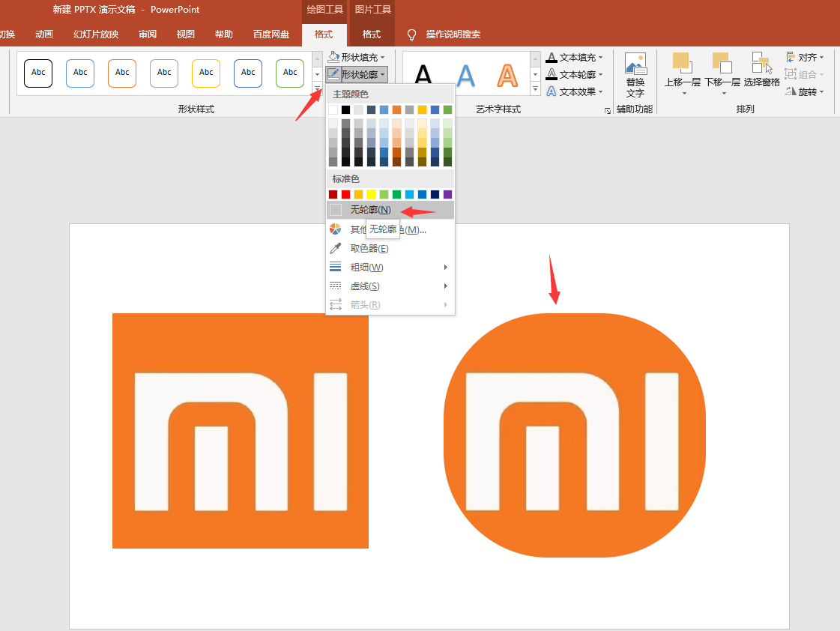Expand the WordArt styles gallery
The width and height of the screenshot is (840, 631).
pyautogui.click(x=535, y=89)
